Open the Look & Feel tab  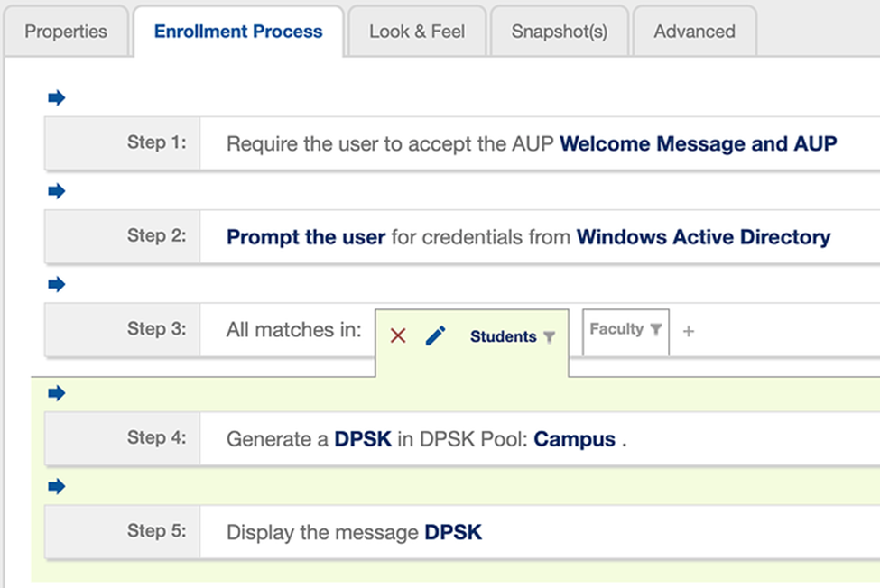click(x=417, y=32)
